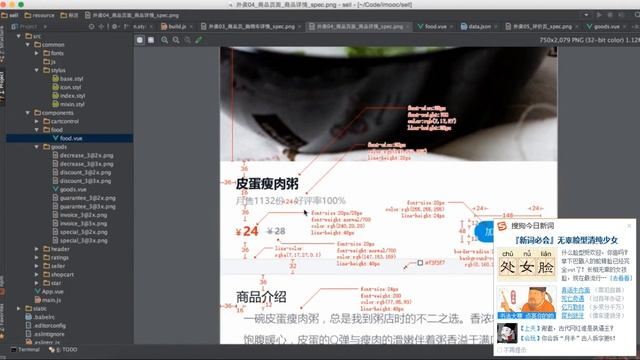Viewport: 640px width, 360px height.
Task: Open Project panel settings gear
Action: (x=115, y=27)
